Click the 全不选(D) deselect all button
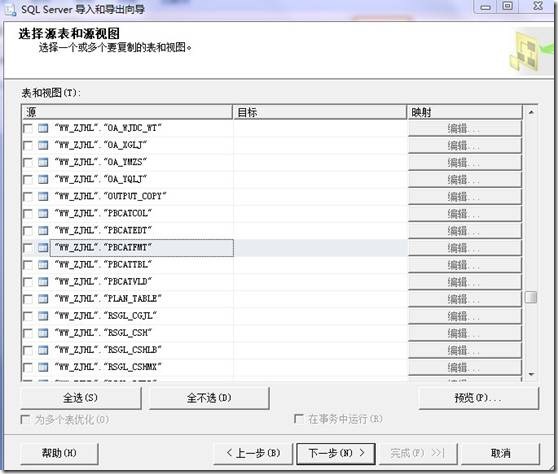 (x=209, y=398)
